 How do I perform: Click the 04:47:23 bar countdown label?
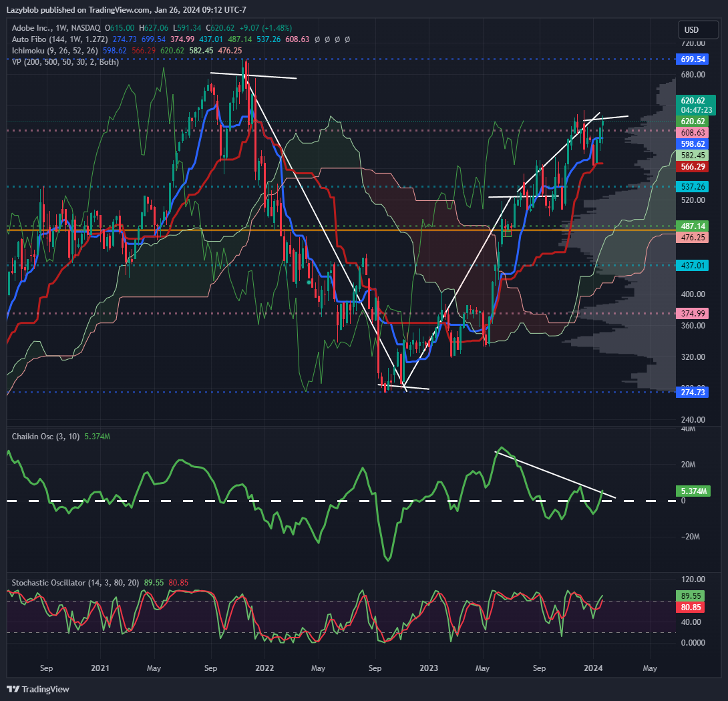point(696,110)
